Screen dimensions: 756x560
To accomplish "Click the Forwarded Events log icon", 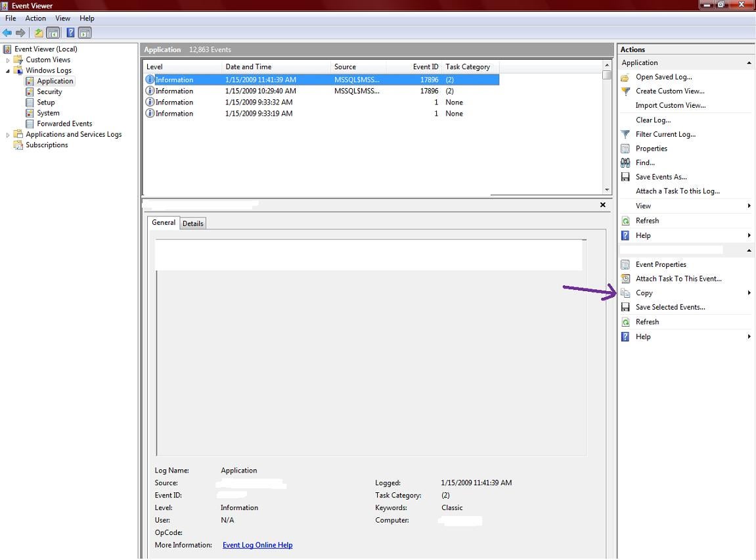I will pos(30,124).
